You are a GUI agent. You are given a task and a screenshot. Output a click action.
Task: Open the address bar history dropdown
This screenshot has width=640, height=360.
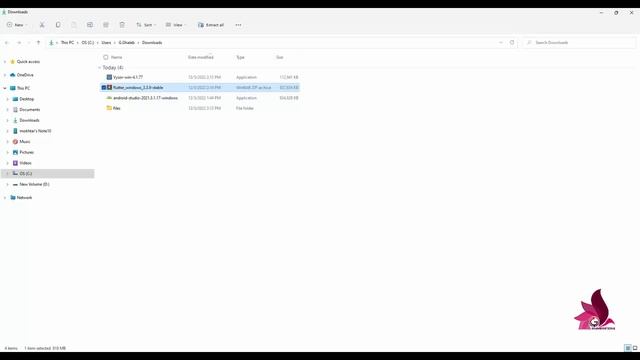501,42
